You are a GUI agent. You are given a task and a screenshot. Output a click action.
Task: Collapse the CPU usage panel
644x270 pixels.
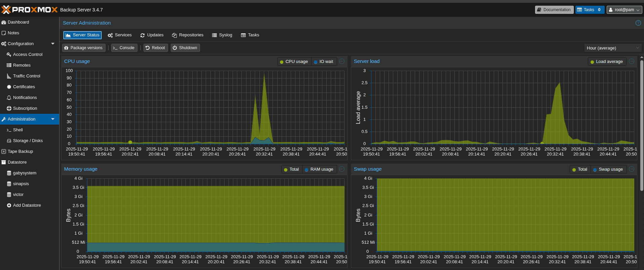342,61
